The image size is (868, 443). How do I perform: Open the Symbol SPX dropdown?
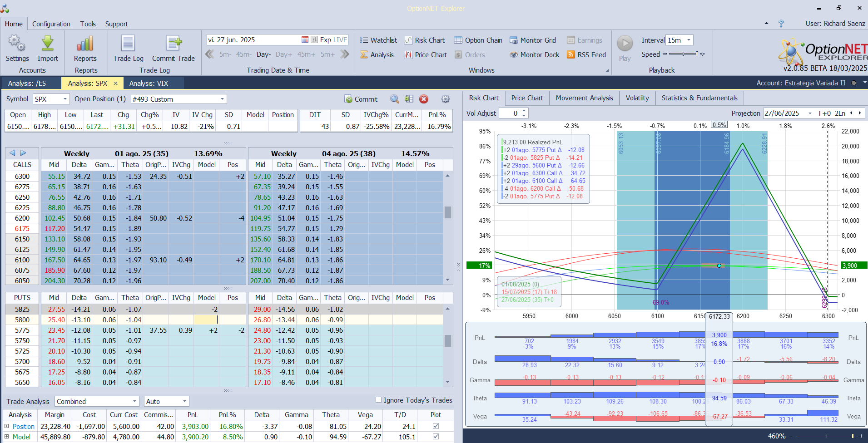coord(65,99)
